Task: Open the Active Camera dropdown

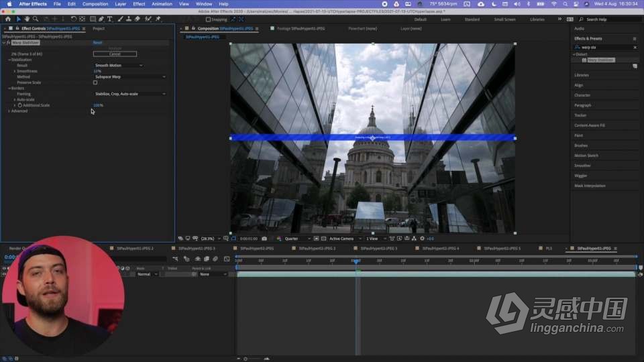Action: click(345, 239)
